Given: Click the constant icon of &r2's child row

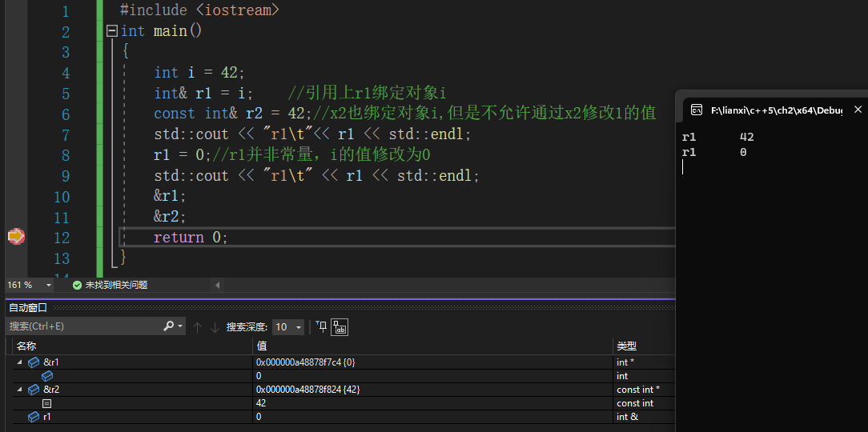Looking at the screenshot, I should [x=47, y=403].
